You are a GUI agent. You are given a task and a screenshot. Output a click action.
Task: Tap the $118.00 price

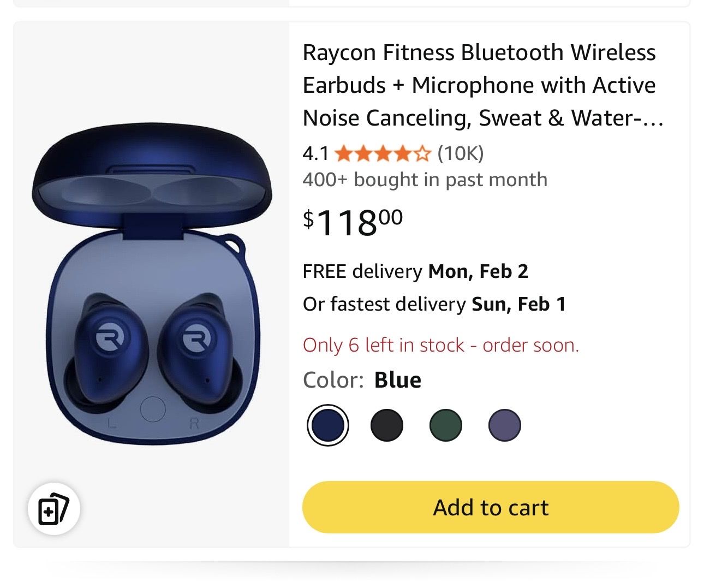tap(353, 222)
